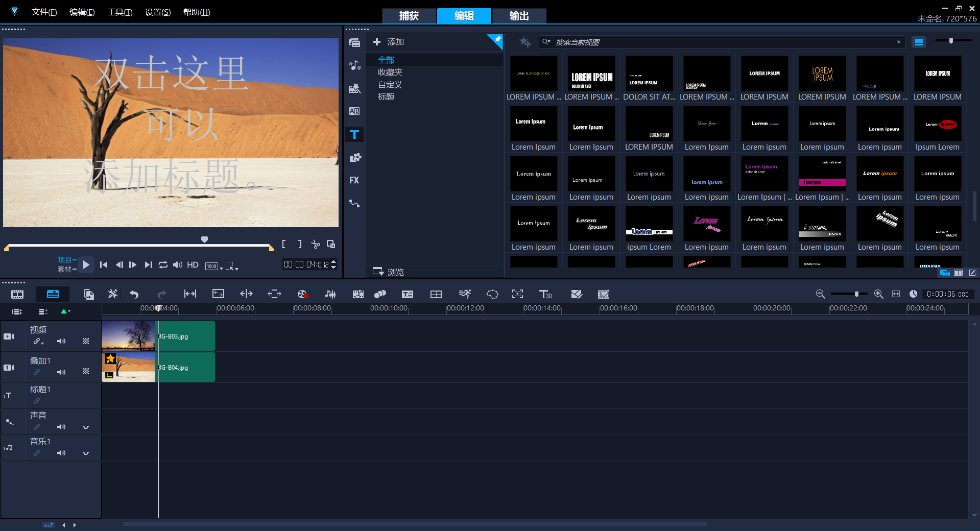Set the Mark-in bracket in preview
980x531 pixels.
284,245
